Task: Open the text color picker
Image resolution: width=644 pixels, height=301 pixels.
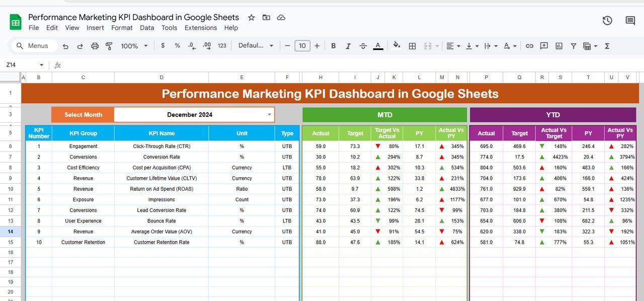Action: coord(378,46)
